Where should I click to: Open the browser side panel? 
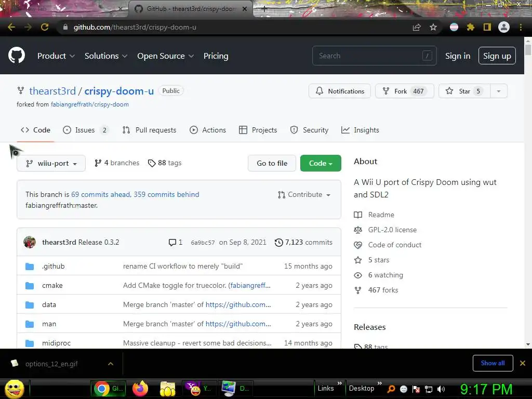(487, 27)
